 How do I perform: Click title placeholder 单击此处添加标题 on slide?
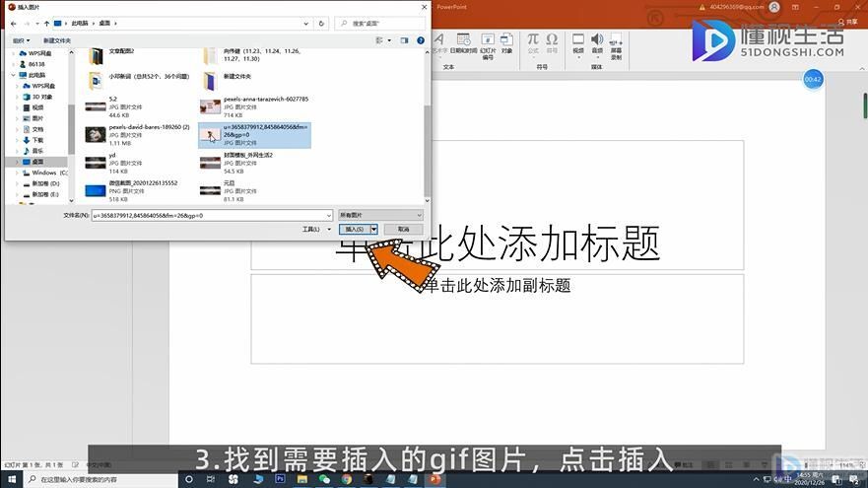pos(498,244)
